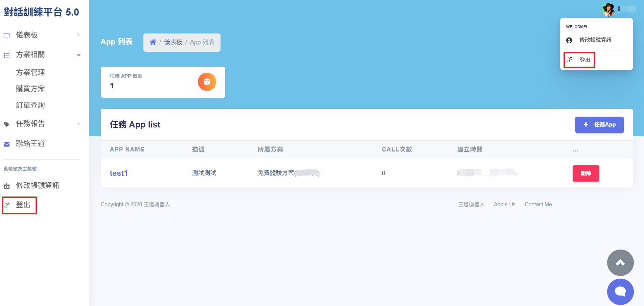The height and width of the screenshot is (306, 644).
Task: Click the envelope icon beside 聯絡王道
Action: click(6, 144)
